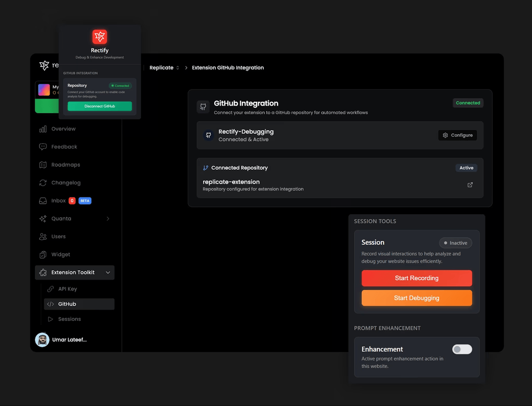
Task: Click the Configure gear icon
Action: 445,135
